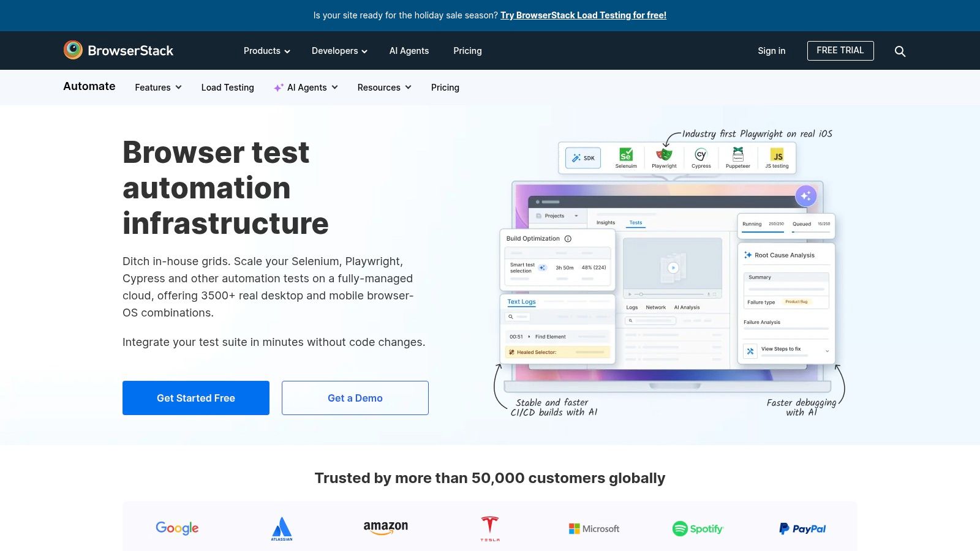Click the Root Cause Analysis sparkle icon
Image resolution: width=980 pixels, height=551 pixels.
click(x=748, y=255)
